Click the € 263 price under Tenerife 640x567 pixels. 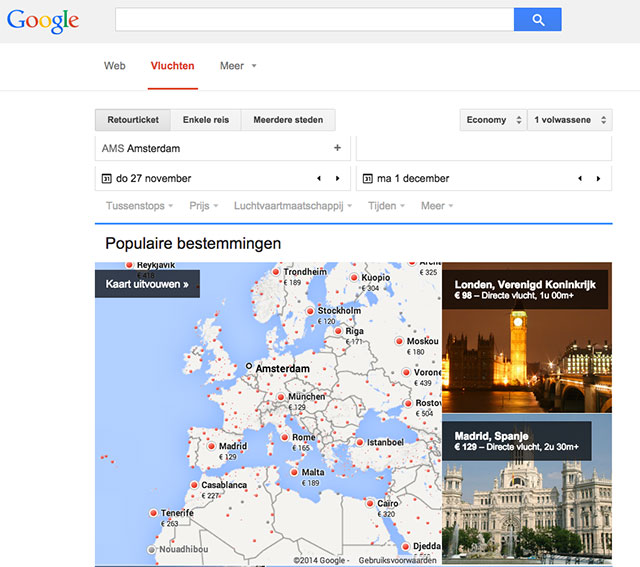169,523
